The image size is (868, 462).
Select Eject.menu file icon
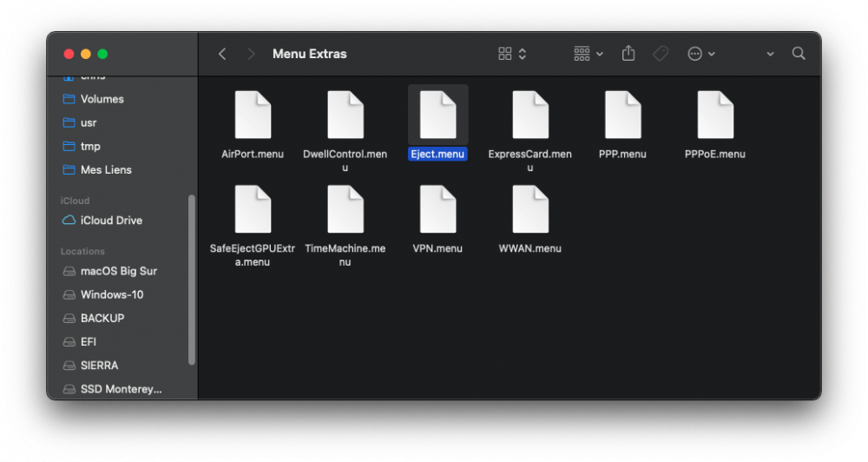pyautogui.click(x=437, y=115)
